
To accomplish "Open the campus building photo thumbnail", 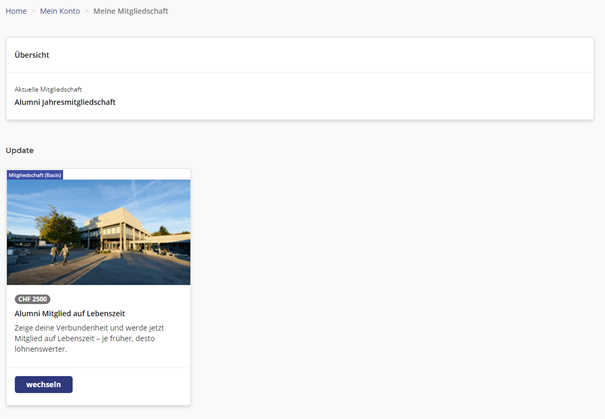I will tap(98, 232).
